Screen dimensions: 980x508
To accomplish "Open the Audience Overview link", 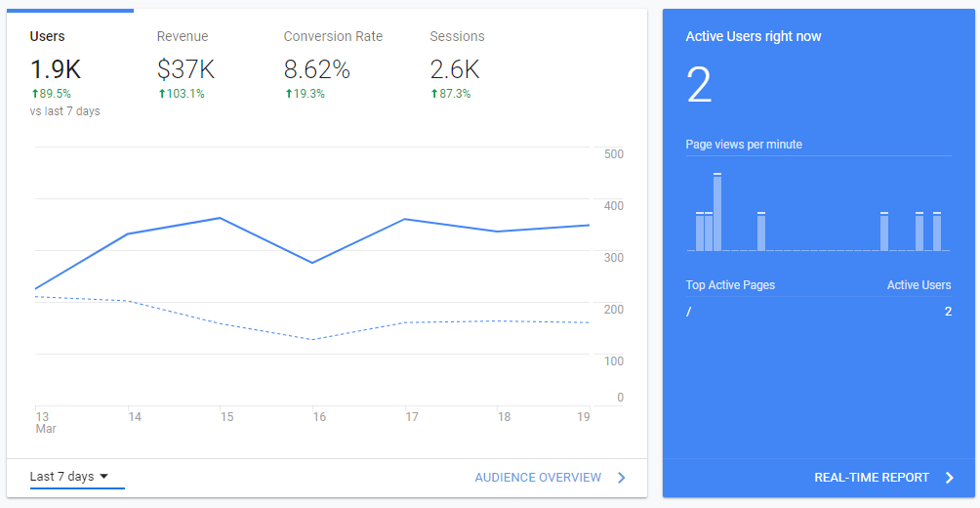I will (538, 478).
